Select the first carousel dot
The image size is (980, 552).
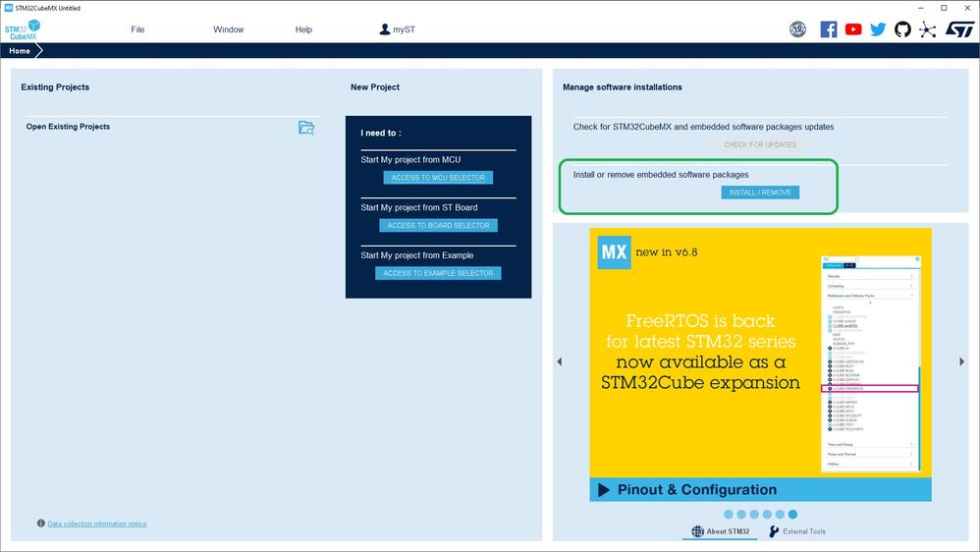[x=728, y=514]
